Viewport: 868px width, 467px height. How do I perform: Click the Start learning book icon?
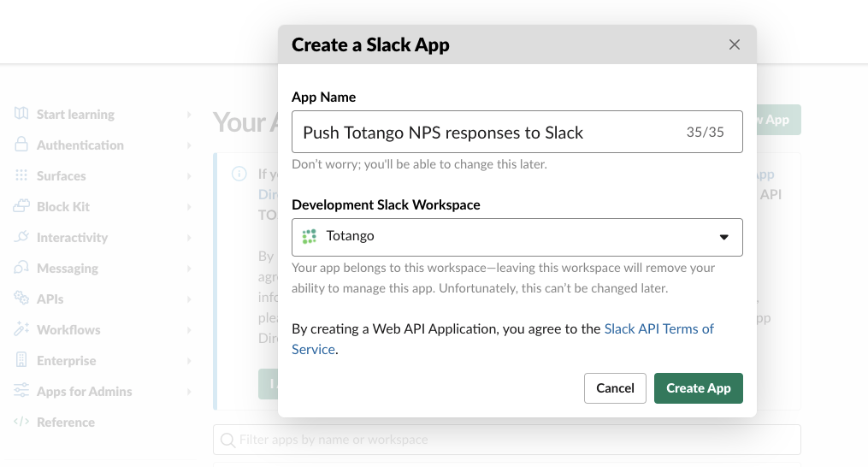21,114
